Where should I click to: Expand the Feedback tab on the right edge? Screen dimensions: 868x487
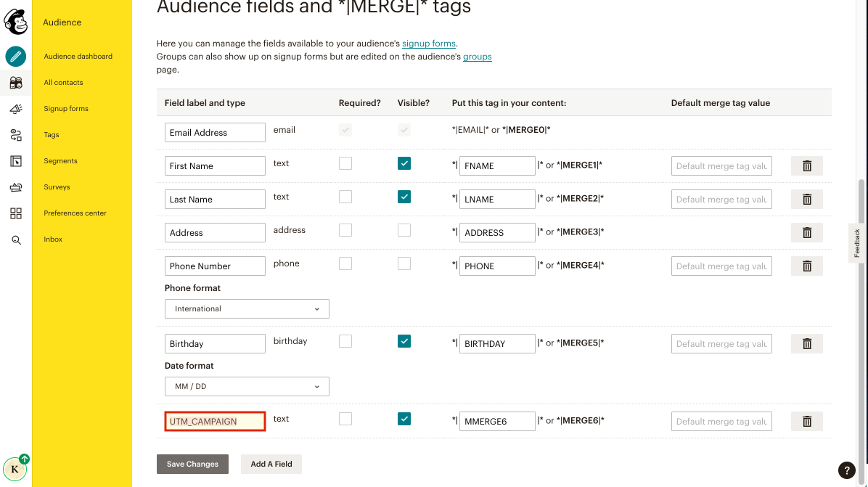(x=857, y=242)
